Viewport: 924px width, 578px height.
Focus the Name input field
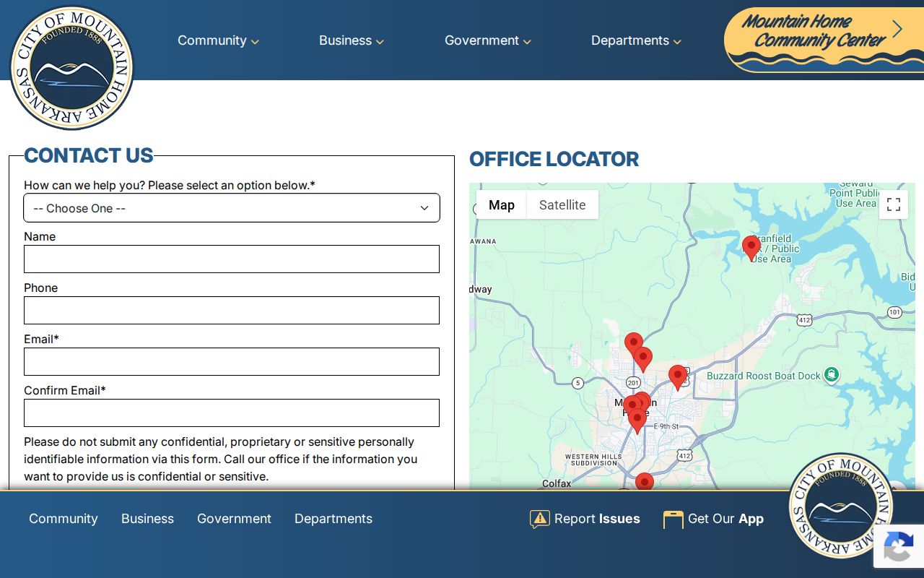point(232,259)
